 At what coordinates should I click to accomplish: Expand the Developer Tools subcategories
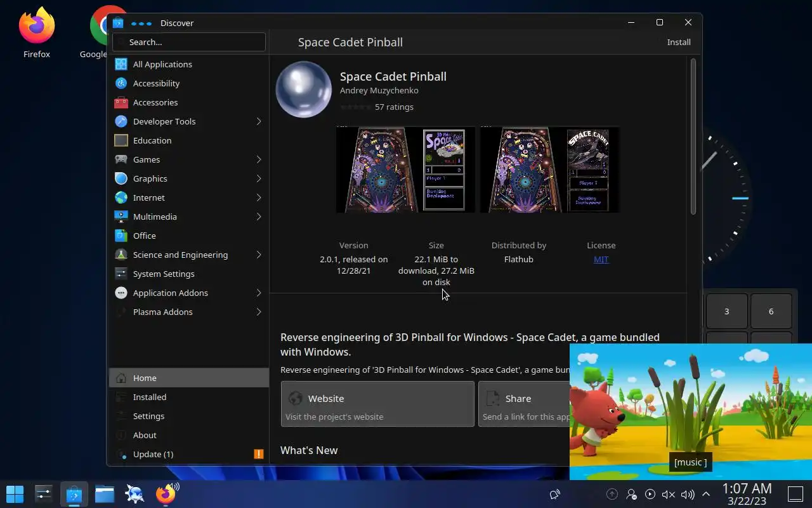pos(259,121)
